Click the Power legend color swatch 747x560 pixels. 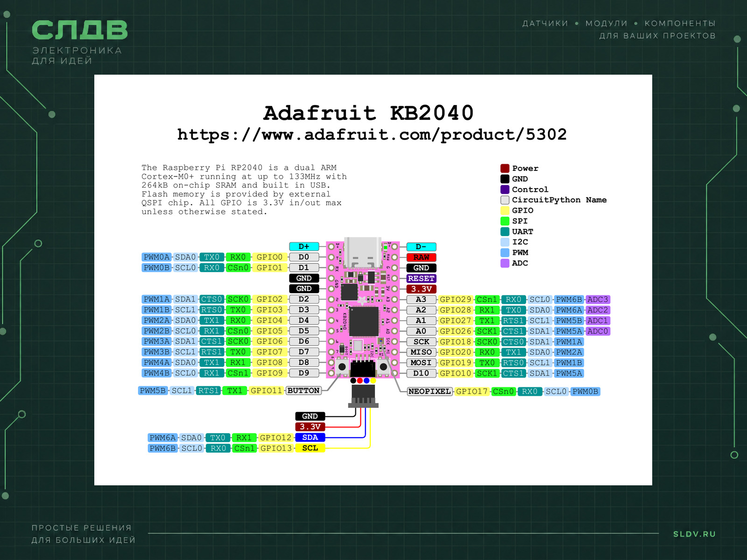click(505, 168)
